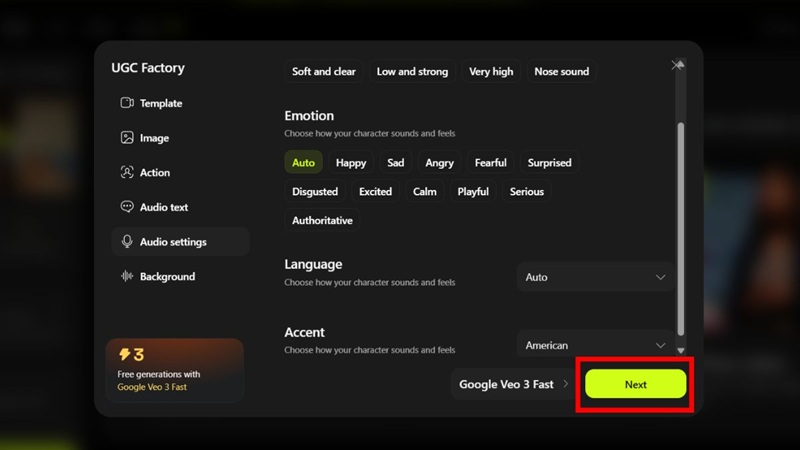
Task: Click the Action person icon
Action: click(127, 172)
